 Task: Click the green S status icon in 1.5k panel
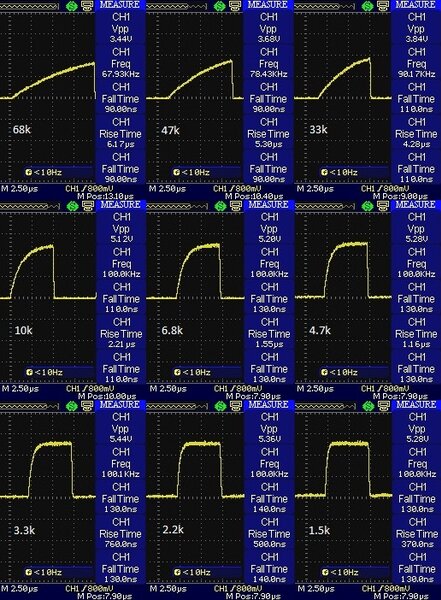tap(368, 406)
